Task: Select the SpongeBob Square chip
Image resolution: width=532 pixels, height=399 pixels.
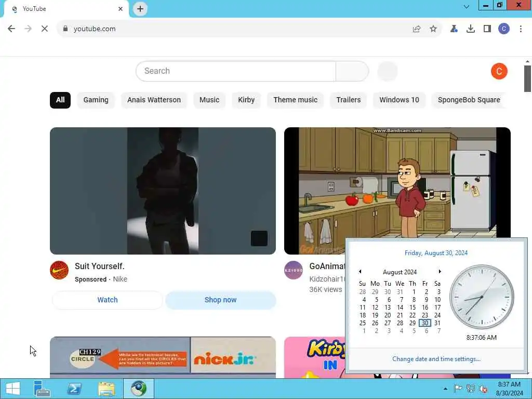Action: (x=469, y=100)
